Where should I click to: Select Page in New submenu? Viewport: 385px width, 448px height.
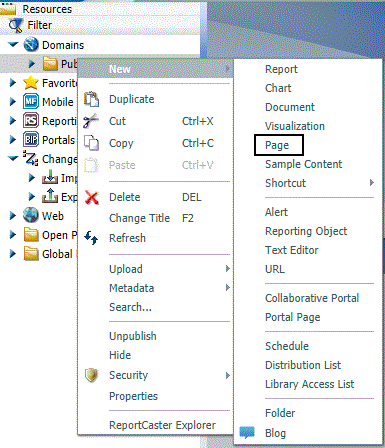(x=277, y=145)
